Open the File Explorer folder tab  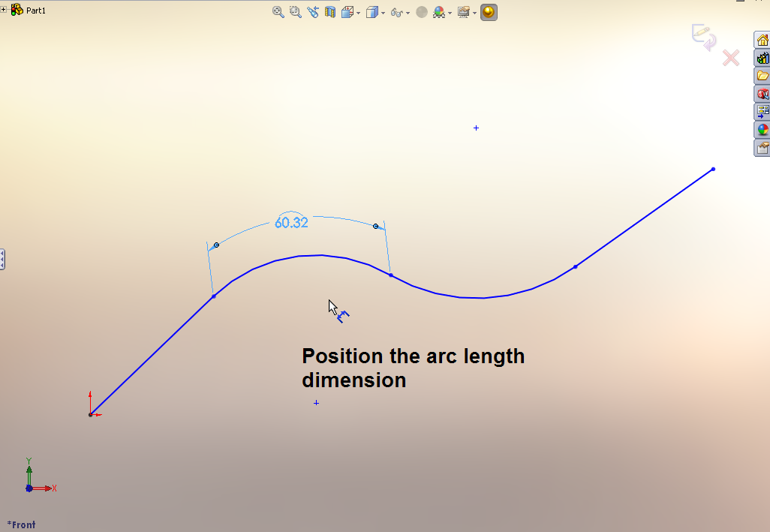pyautogui.click(x=762, y=76)
